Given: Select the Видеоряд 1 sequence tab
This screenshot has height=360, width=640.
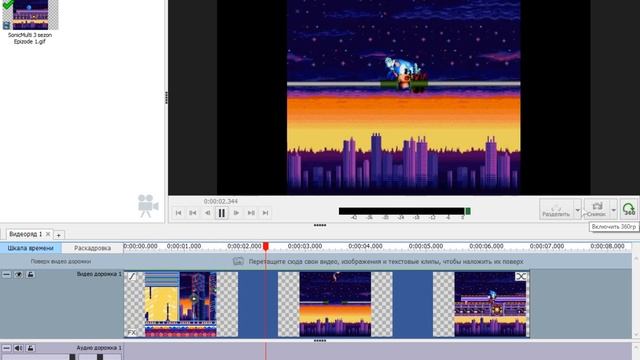Looking at the screenshot, I should click(x=25, y=234).
